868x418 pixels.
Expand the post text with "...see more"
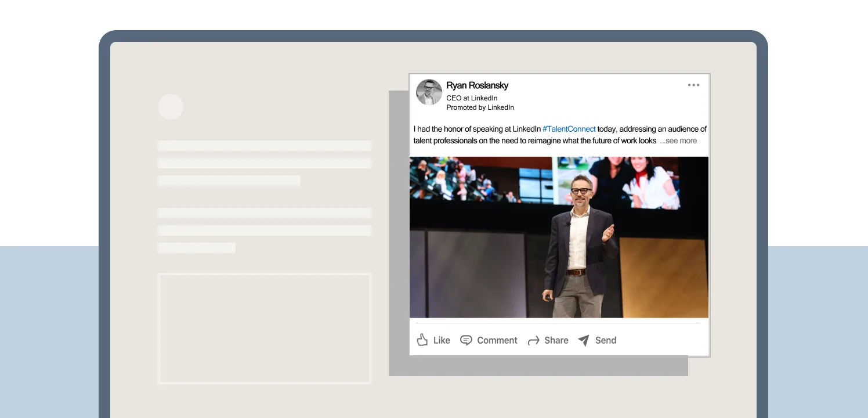coord(678,140)
